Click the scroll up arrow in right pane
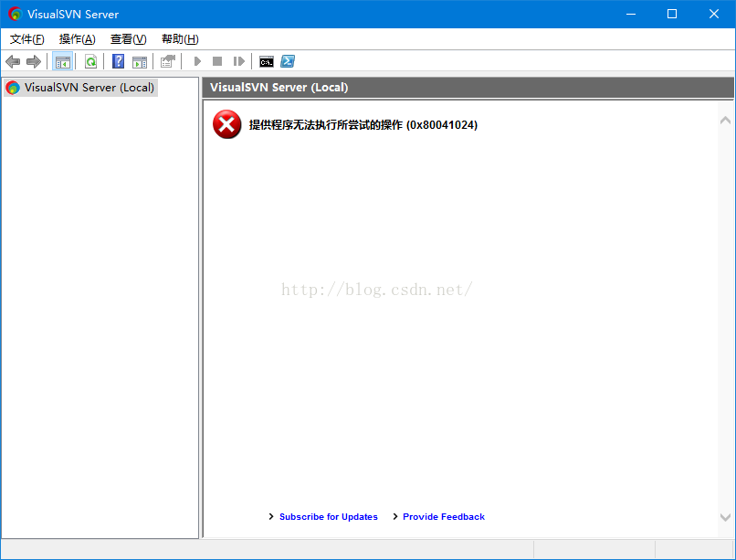Image resolution: width=736 pixels, height=560 pixels. click(x=725, y=121)
